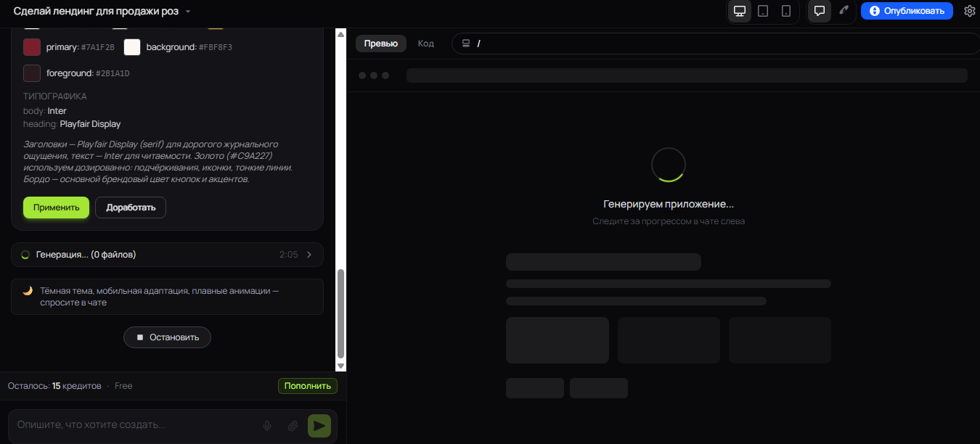Click the preview URL path field
This screenshot has height=444, width=980.
[716, 44]
